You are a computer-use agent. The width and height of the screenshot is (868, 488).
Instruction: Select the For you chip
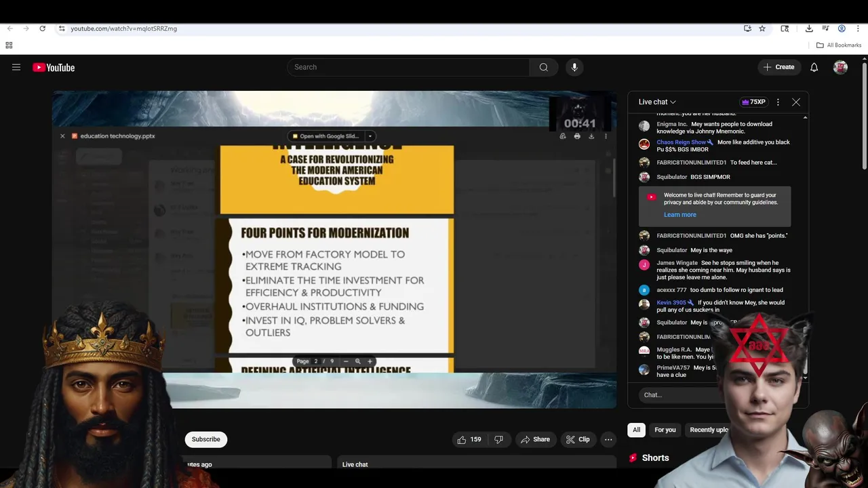pos(665,430)
